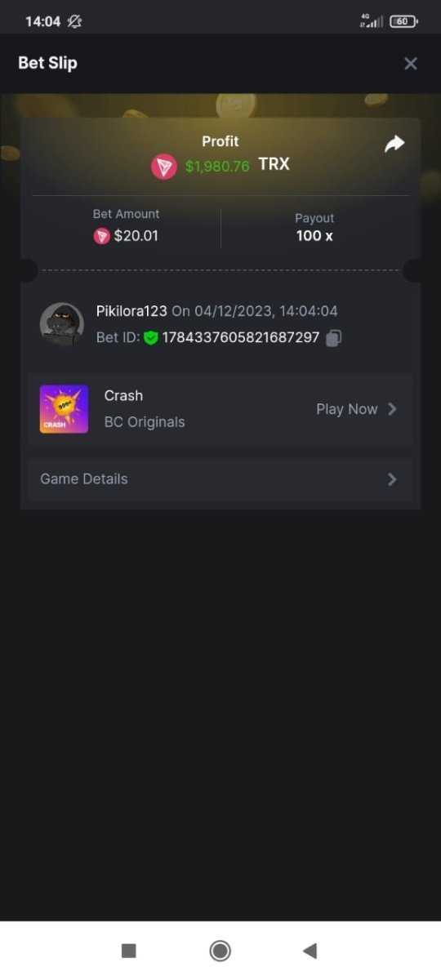Share the bet slip via arrow icon
441x980 pixels.
(394, 144)
